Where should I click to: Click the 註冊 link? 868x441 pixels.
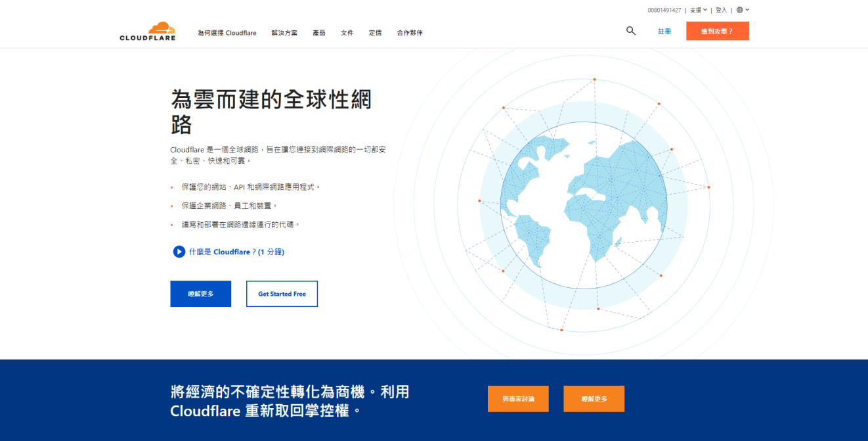pos(665,32)
